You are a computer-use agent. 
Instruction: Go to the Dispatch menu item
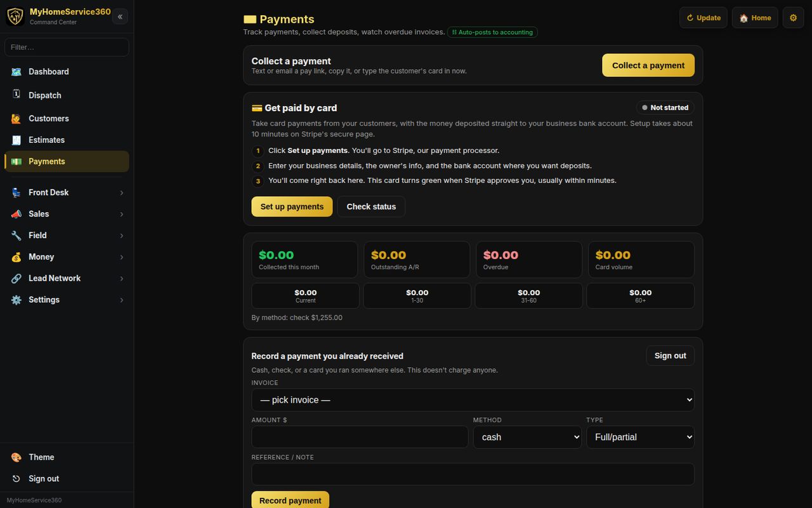coord(67,95)
